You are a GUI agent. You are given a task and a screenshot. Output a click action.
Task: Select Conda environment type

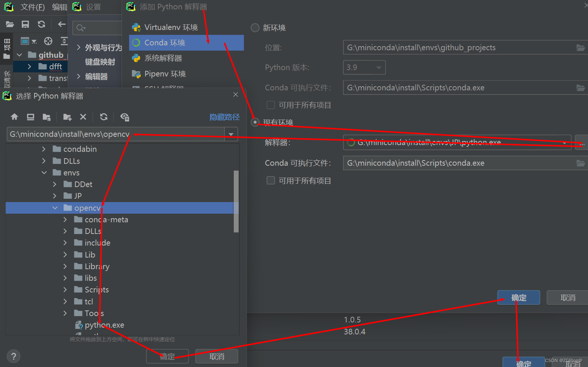186,43
